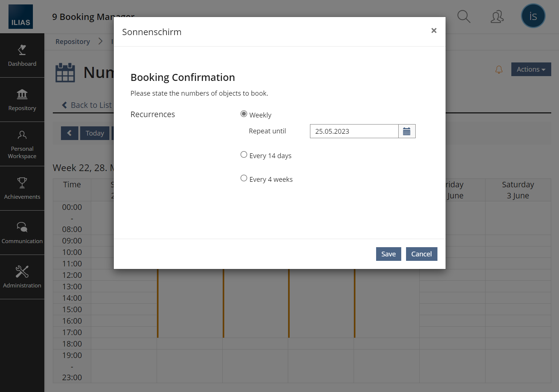Cancel the booking dialog
The image size is (559, 392).
(421, 254)
